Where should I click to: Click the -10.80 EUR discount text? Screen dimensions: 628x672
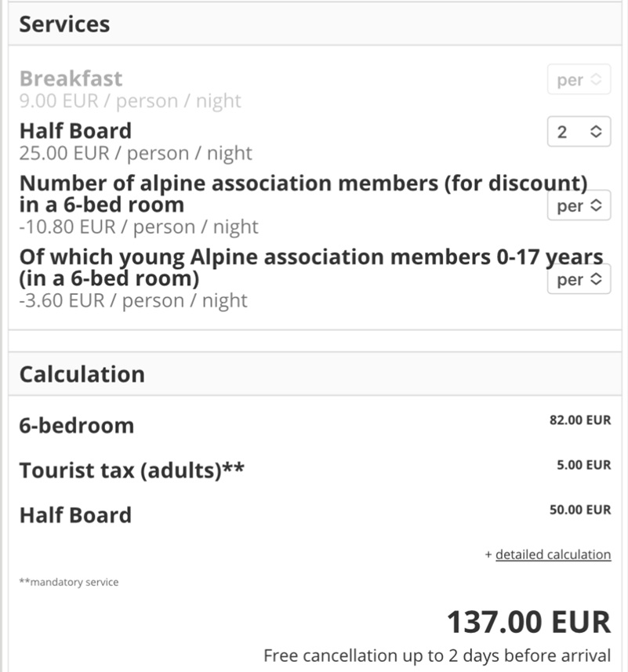pos(139,227)
